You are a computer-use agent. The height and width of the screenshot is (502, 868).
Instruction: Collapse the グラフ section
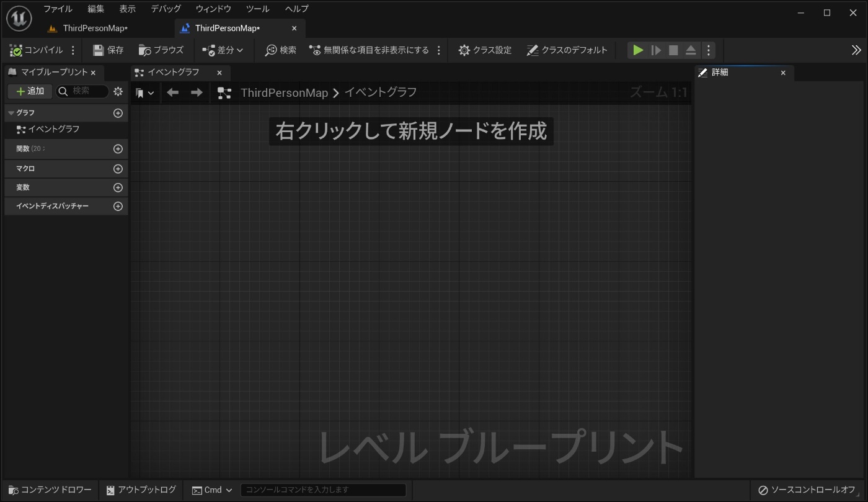click(x=10, y=112)
